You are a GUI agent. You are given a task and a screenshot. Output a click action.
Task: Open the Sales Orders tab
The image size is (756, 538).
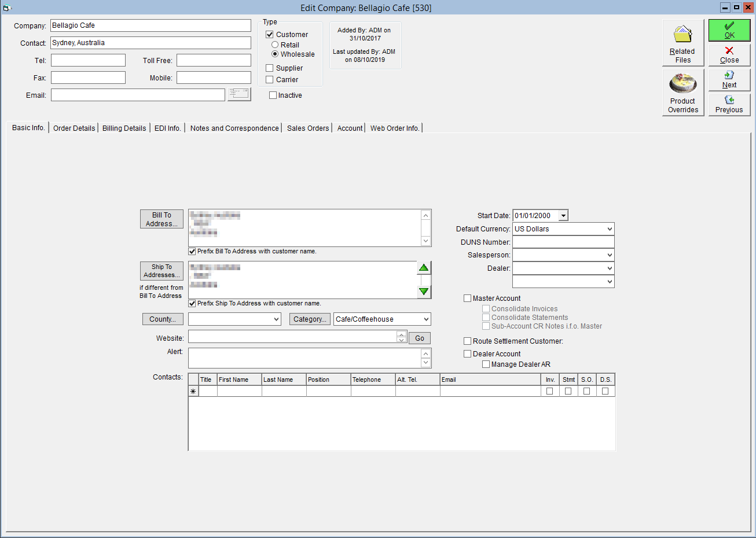tap(308, 128)
